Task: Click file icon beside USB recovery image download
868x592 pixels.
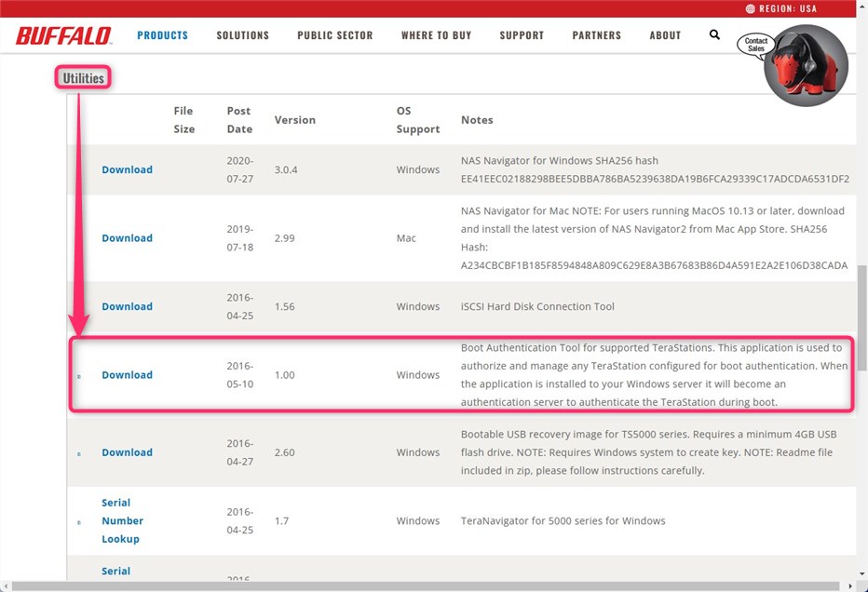Action: (79, 453)
